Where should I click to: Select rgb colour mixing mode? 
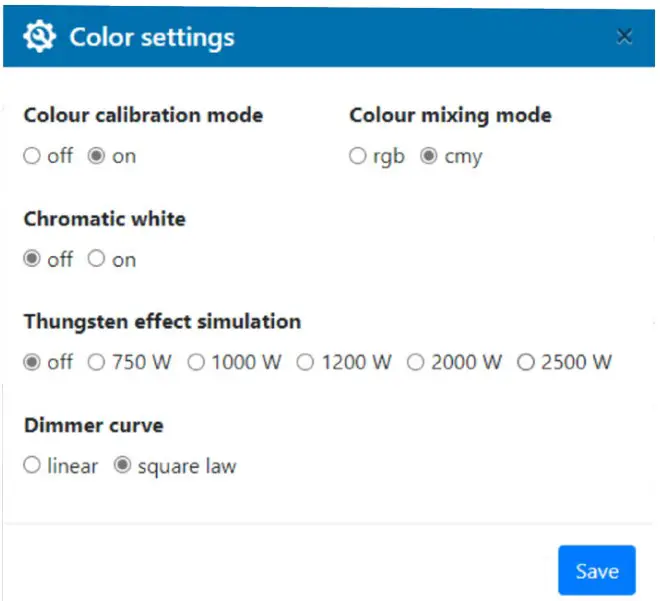358,156
